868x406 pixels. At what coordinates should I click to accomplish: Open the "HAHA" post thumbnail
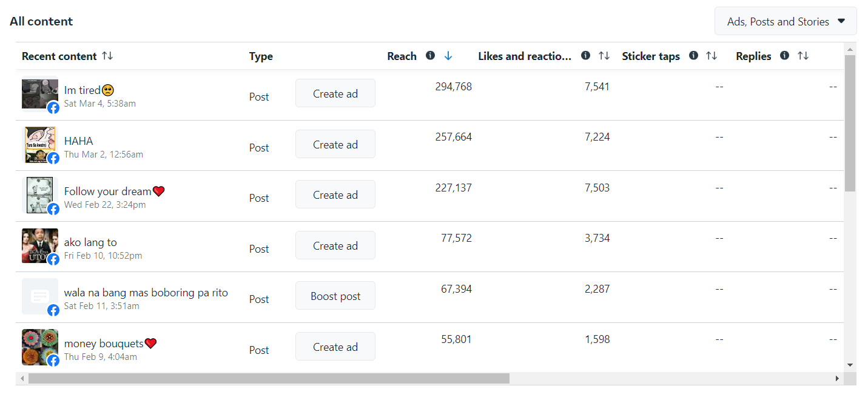click(39, 144)
